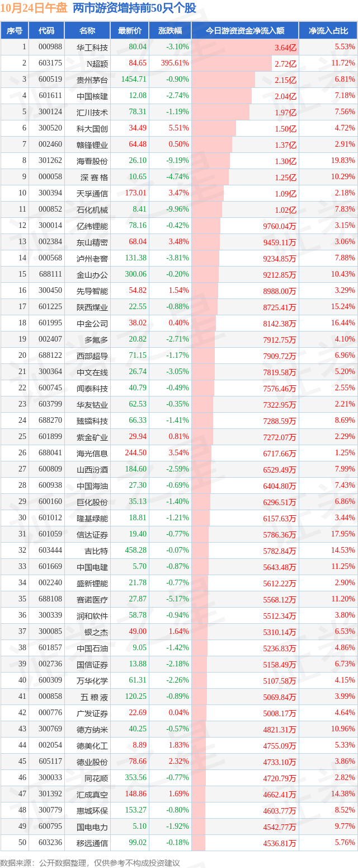358x868 pixels.
Task: Select stock name 汇川技术
Action: point(92,112)
